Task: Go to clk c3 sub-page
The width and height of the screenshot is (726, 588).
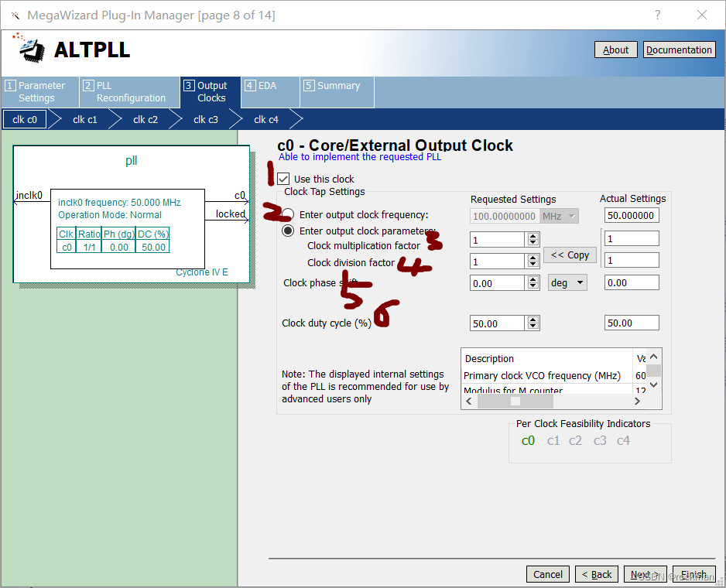Action: pos(206,119)
